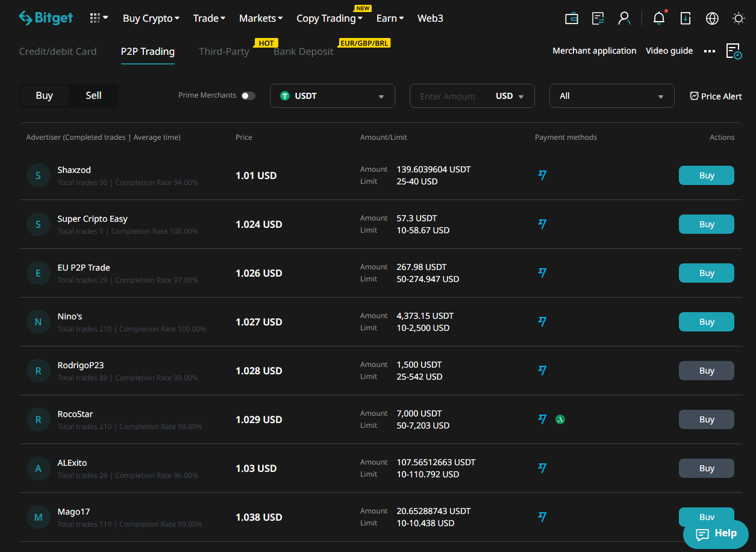
Task: Click the Price Alert clock icon
Action: (x=695, y=96)
